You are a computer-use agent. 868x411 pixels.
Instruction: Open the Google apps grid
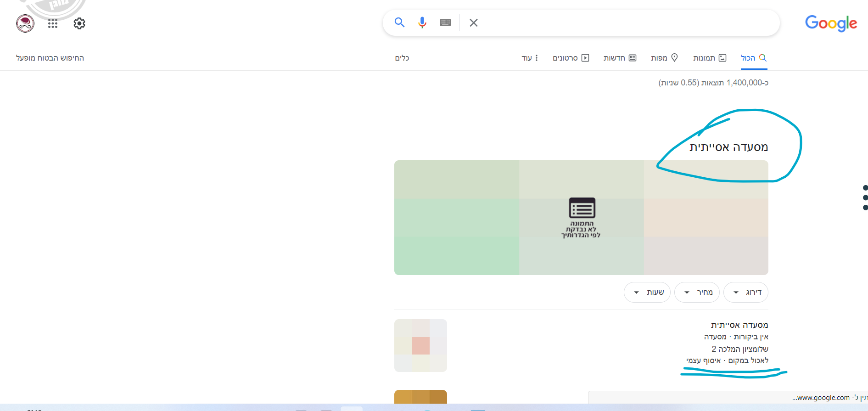point(53,23)
